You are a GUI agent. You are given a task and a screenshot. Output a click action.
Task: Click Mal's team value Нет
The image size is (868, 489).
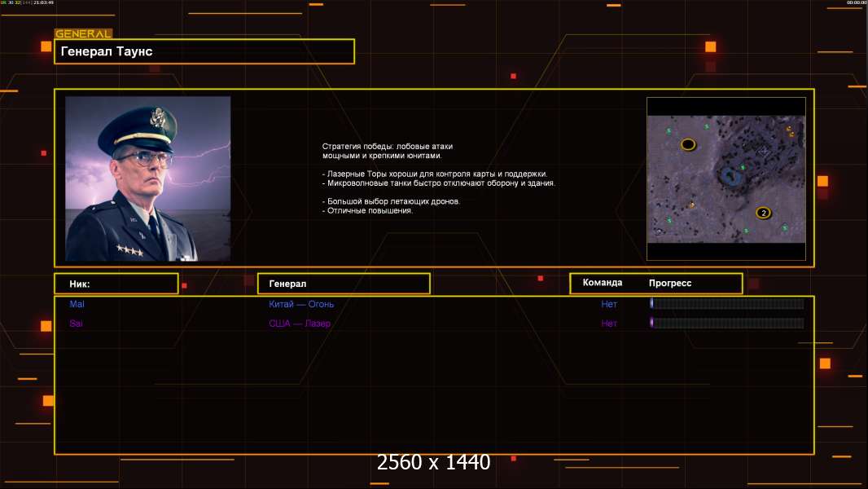point(609,304)
